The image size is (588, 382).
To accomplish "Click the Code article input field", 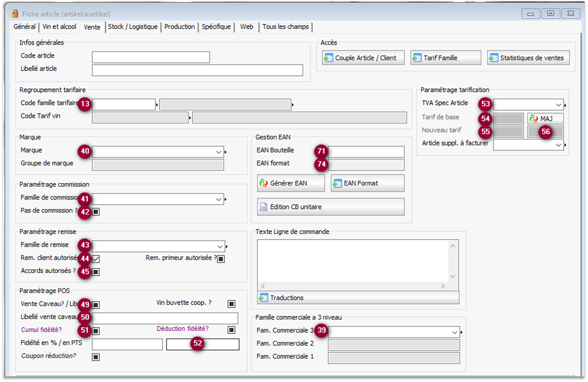I will pyautogui.click(x=151, y=57).
